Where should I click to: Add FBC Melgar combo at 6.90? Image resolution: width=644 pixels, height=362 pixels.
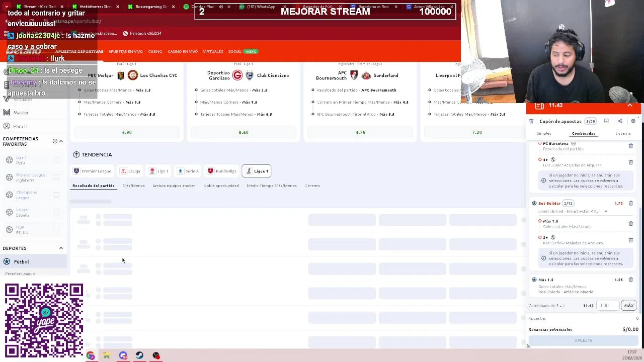coord(127,132)
